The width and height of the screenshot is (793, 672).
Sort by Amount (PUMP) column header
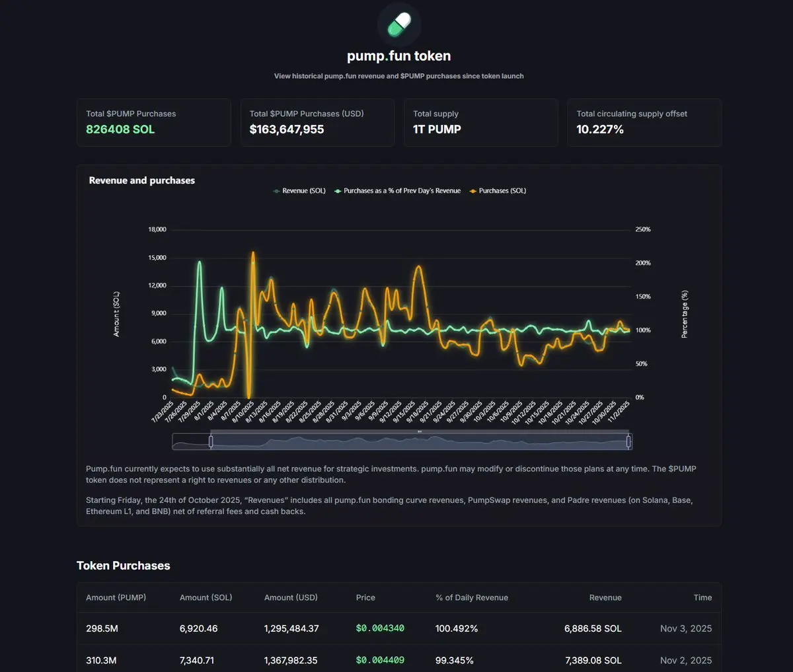point(116,597)
